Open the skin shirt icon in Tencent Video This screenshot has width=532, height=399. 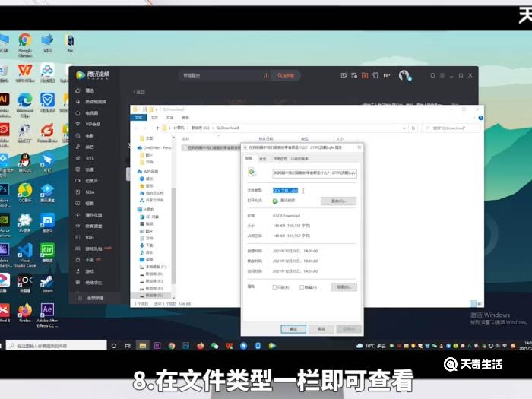pyautogui.click(x=375, y=75)
